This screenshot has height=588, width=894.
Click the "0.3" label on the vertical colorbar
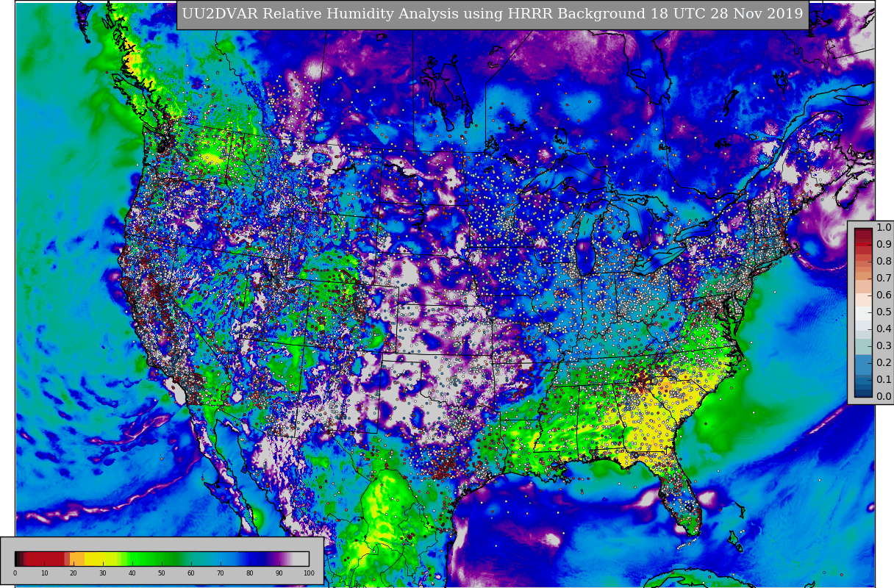point(884,346)
